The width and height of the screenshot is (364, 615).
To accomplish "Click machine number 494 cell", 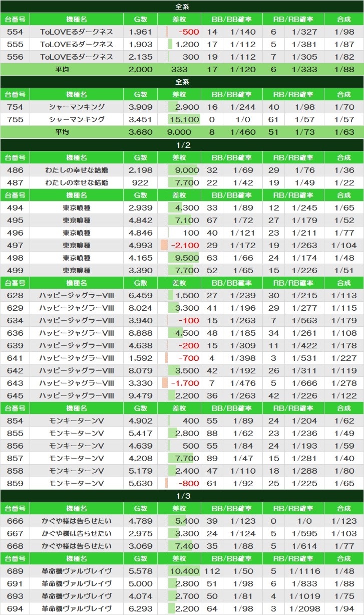I will click(x=15, y=208).
